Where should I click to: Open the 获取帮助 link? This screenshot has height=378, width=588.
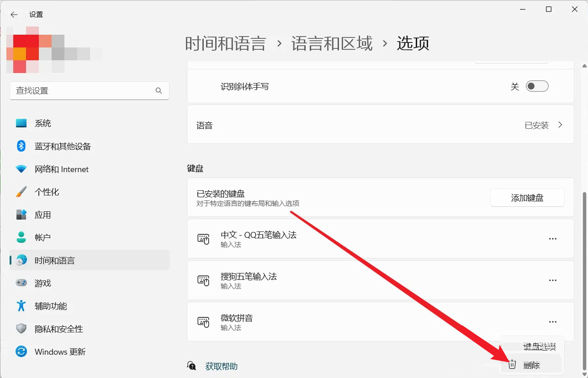pos(222,366)
